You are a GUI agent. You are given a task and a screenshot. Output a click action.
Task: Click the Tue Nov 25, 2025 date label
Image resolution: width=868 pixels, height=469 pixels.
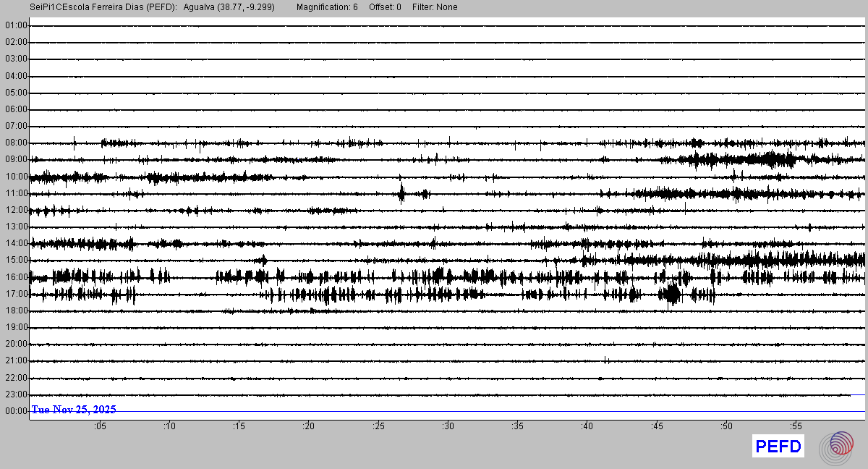coord(73,410)
